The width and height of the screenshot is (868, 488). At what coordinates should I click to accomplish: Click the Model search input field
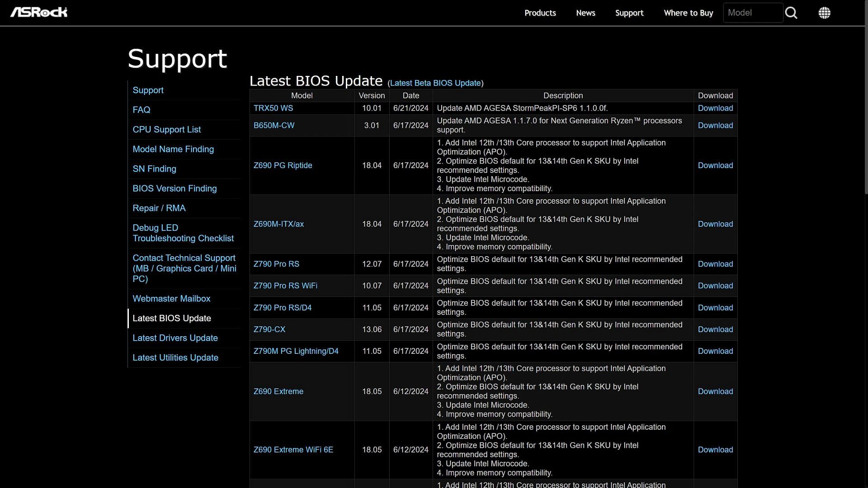(x=753, y=13)
